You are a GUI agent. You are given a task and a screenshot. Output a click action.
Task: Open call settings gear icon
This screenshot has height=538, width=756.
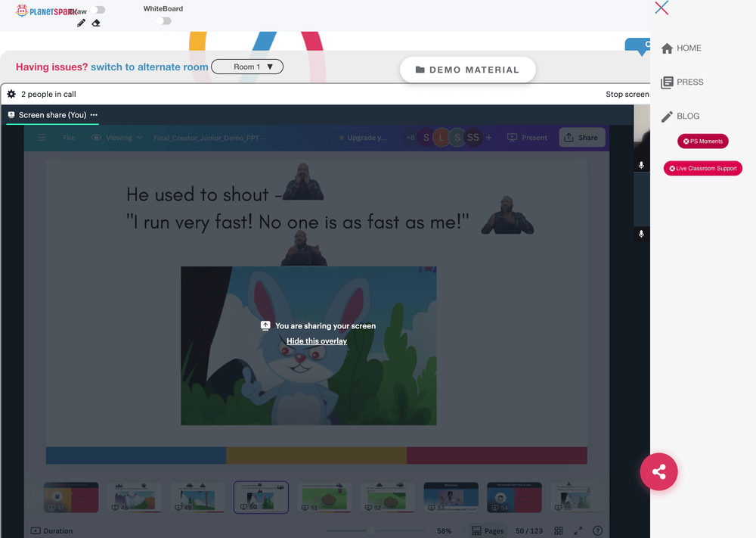tap(11, 94)
